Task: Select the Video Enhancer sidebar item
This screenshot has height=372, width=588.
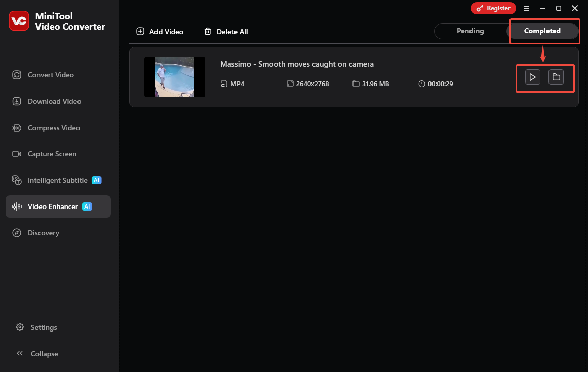Action: (58, 206)
